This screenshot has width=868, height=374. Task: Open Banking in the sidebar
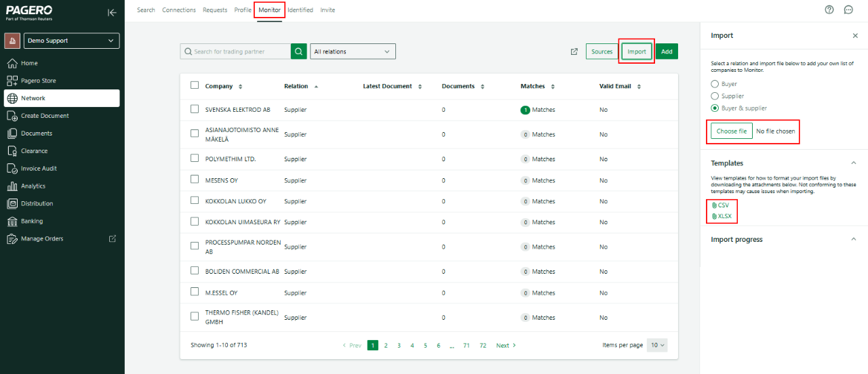31,221
